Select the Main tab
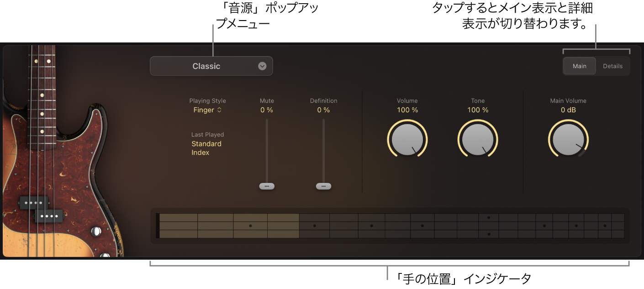The height and width of the screenshot is (289, 644). point(579,66)
